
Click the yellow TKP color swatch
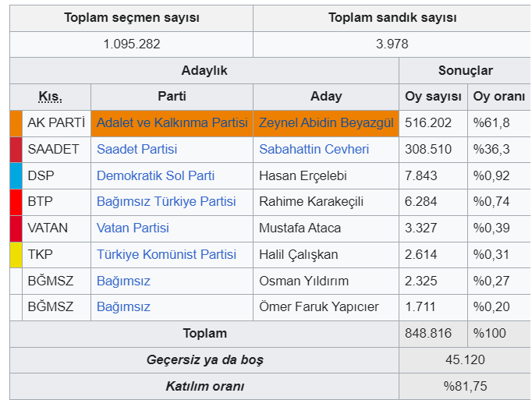coord(16,255)
